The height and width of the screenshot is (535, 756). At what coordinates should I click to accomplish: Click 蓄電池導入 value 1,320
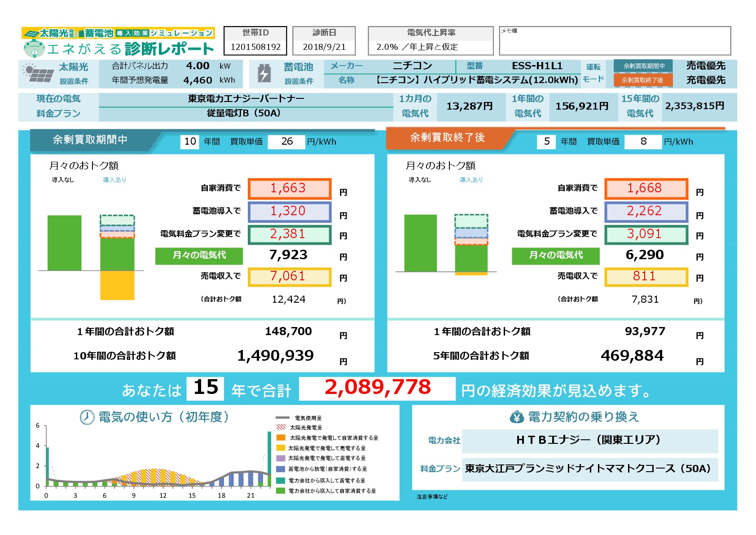point(290,212)
